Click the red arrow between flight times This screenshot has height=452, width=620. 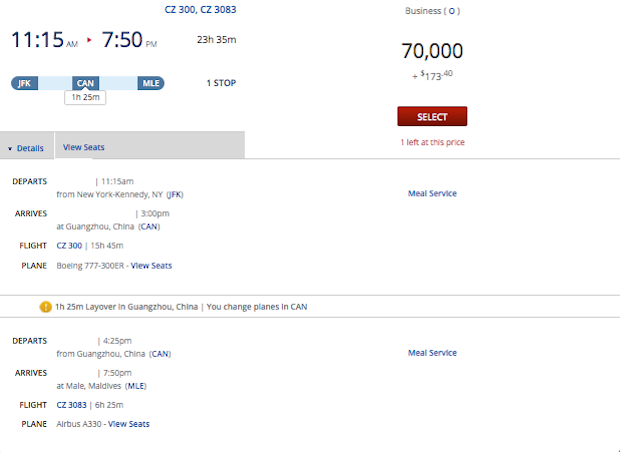point(88,40)
